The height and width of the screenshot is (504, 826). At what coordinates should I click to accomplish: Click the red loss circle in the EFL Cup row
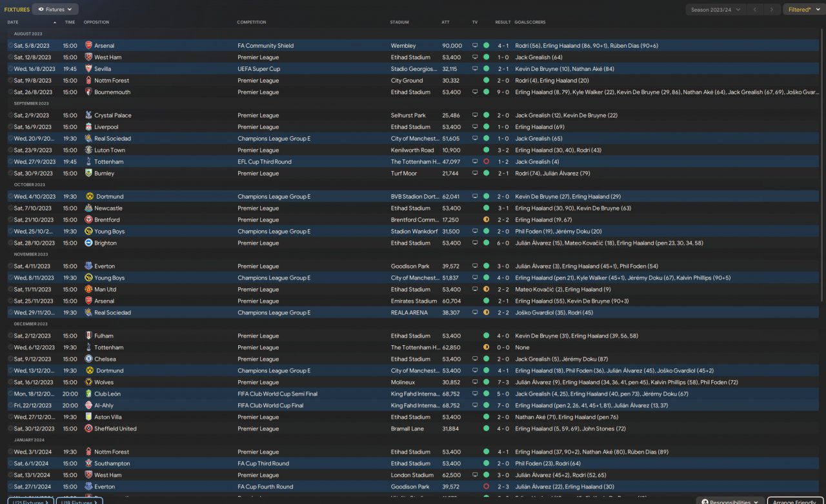[x=486, y=162]
